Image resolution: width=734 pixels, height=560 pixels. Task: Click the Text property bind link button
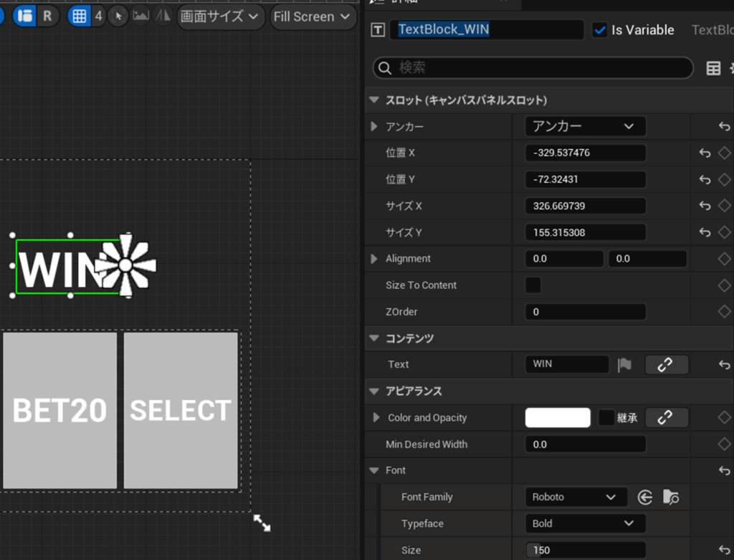pos(666,364)
